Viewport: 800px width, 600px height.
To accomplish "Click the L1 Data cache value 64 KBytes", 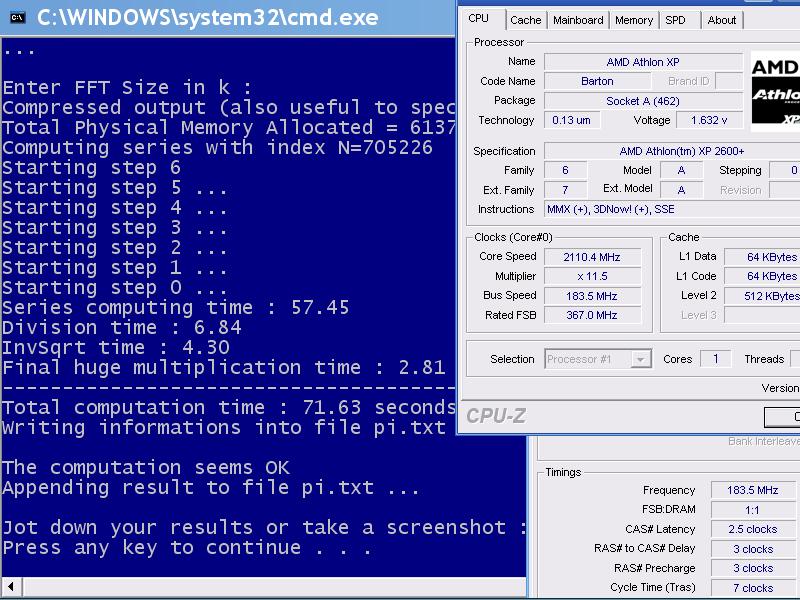I will (x=762, y=257).
